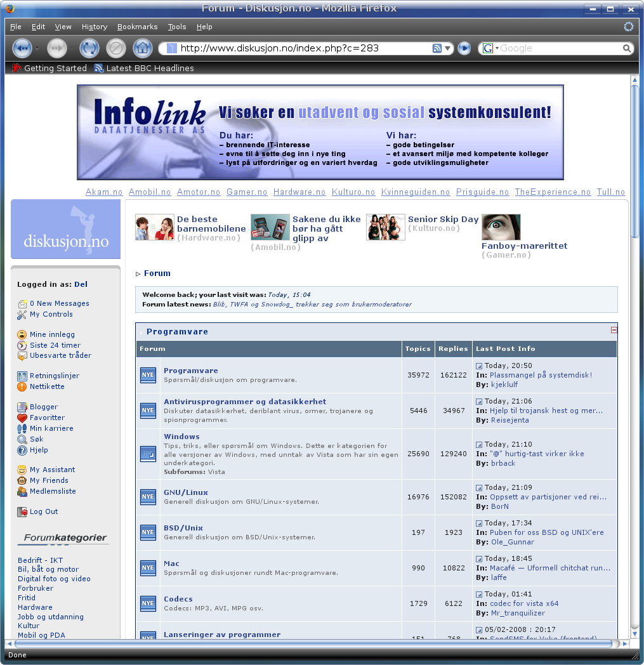644x665 pixels.
Task: Open the Fanboy-marerittet eye thumbnail
Action: coord(501,227)
